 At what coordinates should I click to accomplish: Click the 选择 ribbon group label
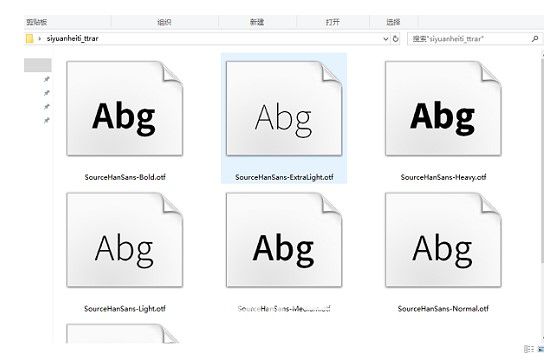point(393,22)
